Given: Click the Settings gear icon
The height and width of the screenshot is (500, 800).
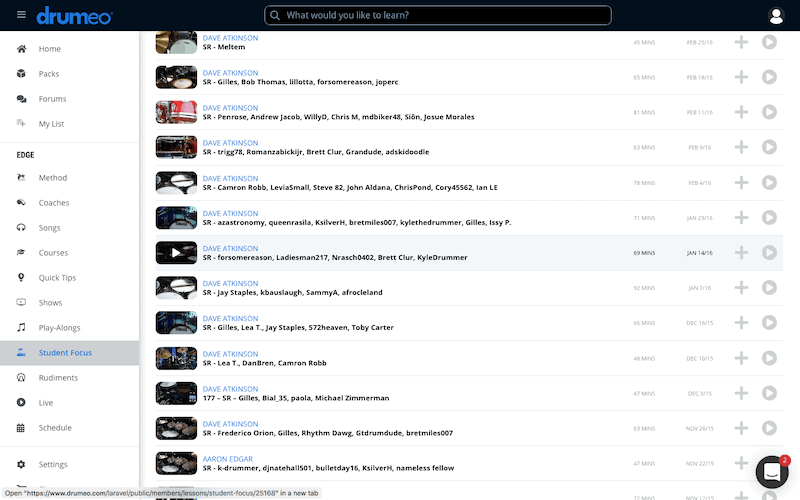Looking at the screenshot, I should 21,464.
